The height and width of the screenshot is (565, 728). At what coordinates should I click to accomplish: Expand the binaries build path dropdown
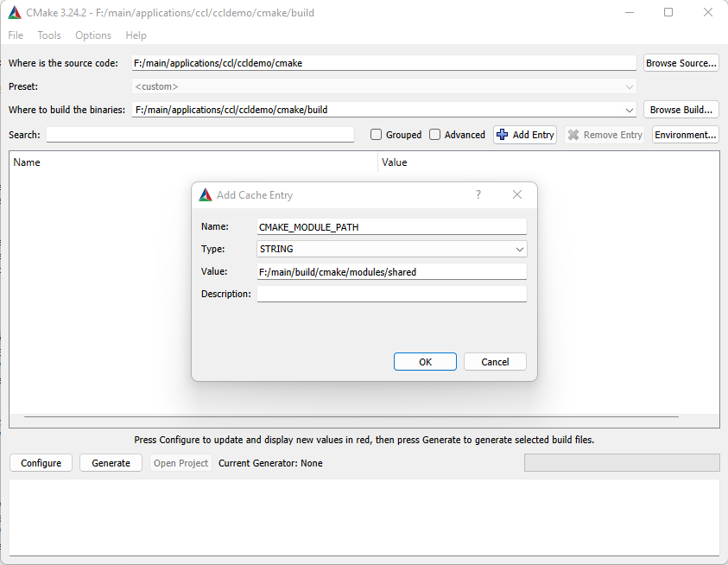(x=630, y=109)
